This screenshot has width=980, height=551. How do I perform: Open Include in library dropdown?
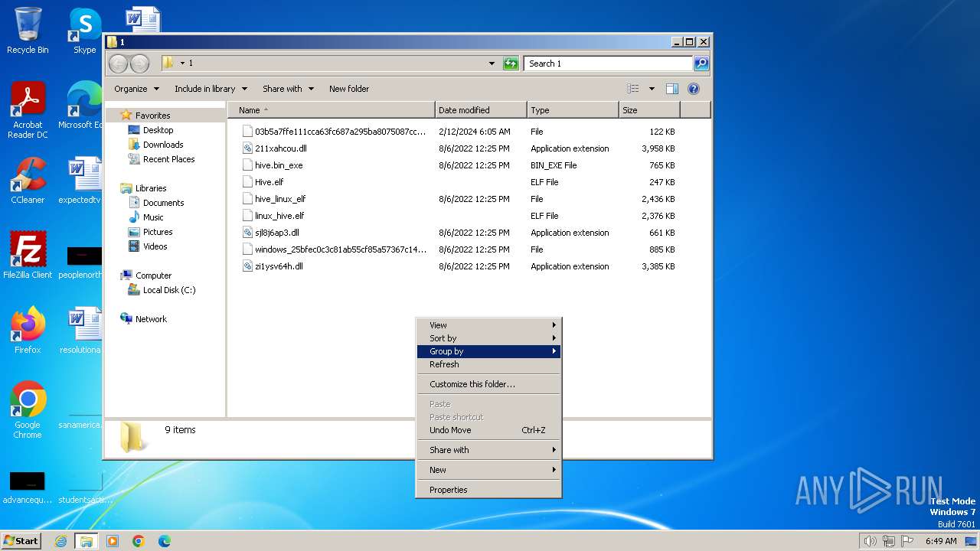211,89
